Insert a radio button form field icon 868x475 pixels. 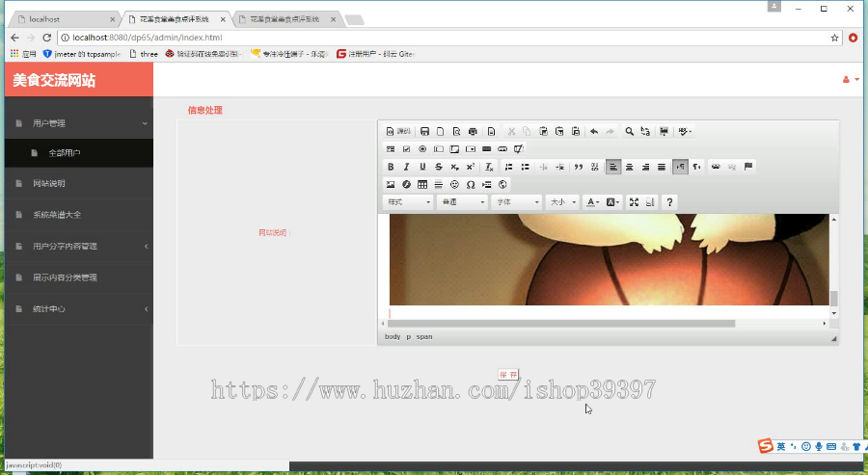(422, 149)
